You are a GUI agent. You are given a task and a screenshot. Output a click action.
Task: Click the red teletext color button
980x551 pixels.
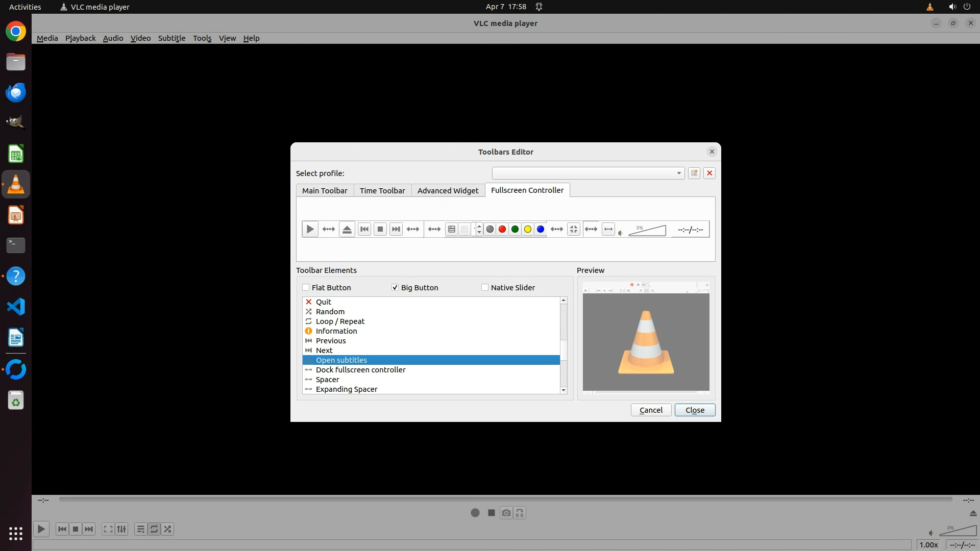click(502, 229)
